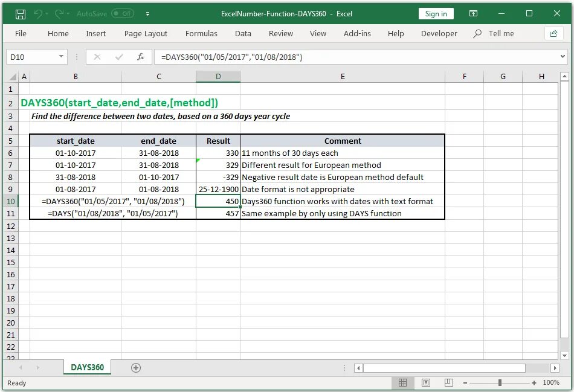Expand the formula bar chevron
574x392 pixels.
(x=563, y=57)
